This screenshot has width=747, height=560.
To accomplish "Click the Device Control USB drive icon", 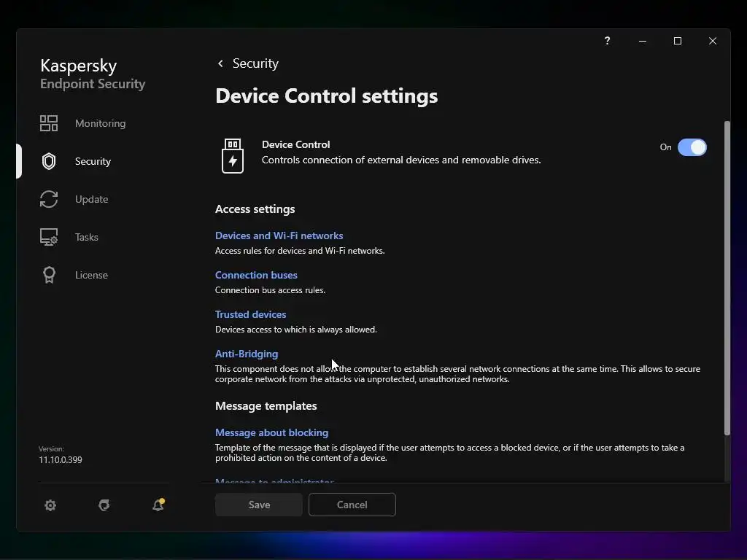I will (x=233, y=156).
